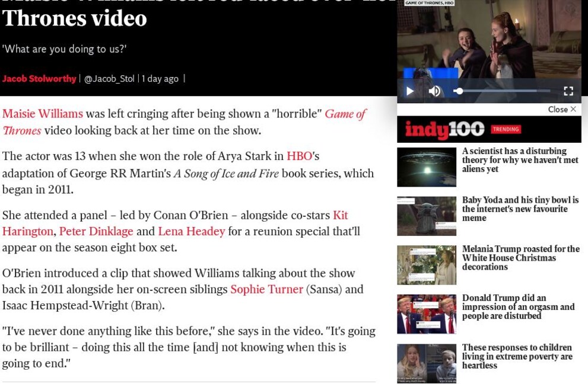
Task: Open the Kit Harington link
Action: [x=175, y=223]
